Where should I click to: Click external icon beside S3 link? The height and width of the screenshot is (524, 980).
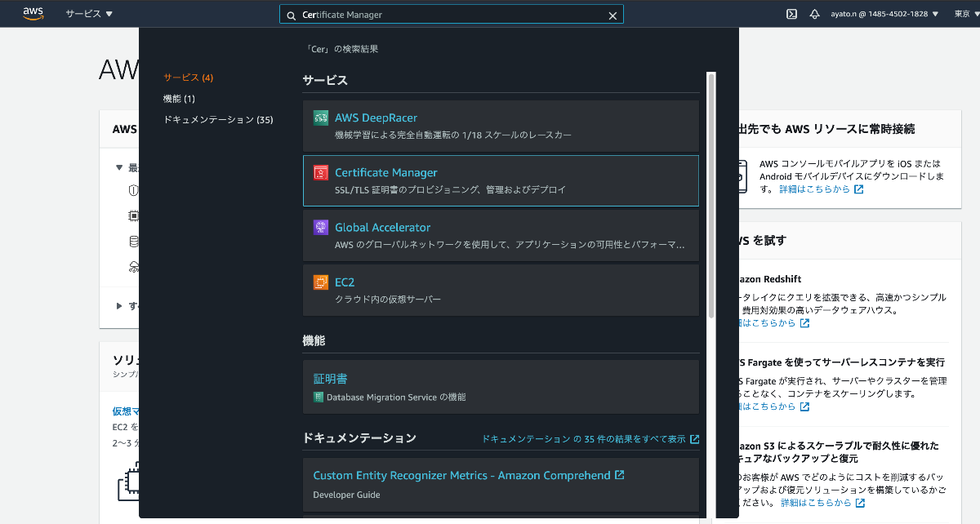pyautogui.click(x=859, y=503)
